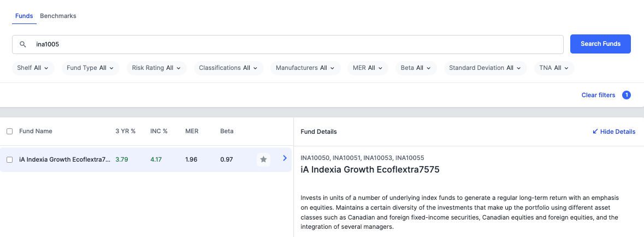
Task: Open fund row chevron arrow
Action: [285, 158]
